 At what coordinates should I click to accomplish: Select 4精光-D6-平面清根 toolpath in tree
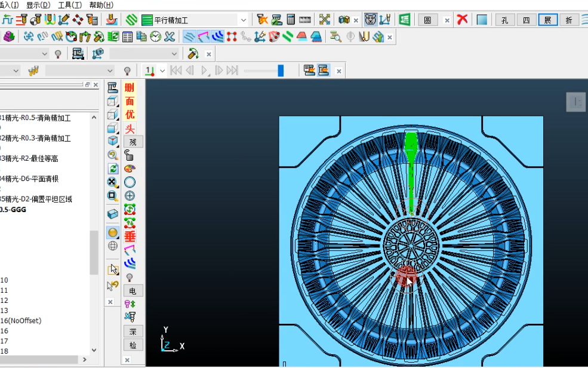29,179
